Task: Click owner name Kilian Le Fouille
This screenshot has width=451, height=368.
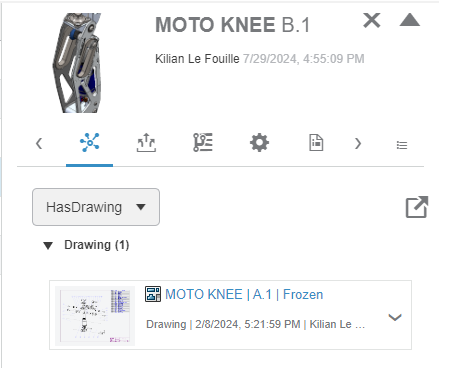Action: 197,59
